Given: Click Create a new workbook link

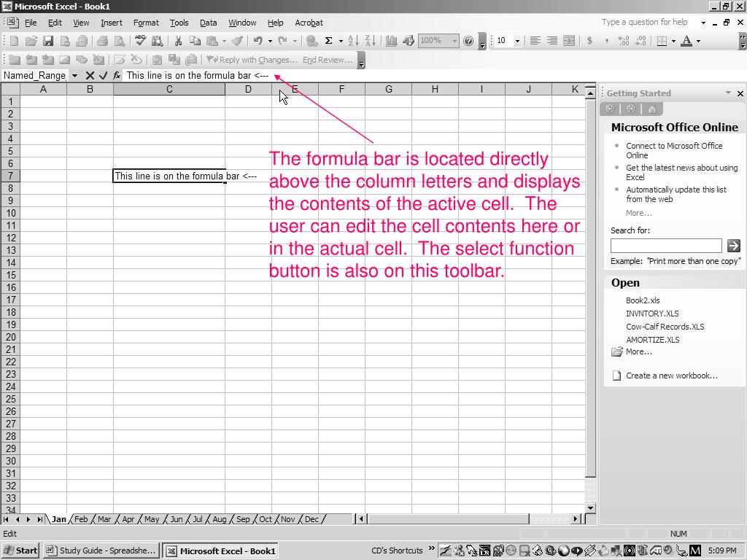Looking at the screenshot, I should 672,376.
